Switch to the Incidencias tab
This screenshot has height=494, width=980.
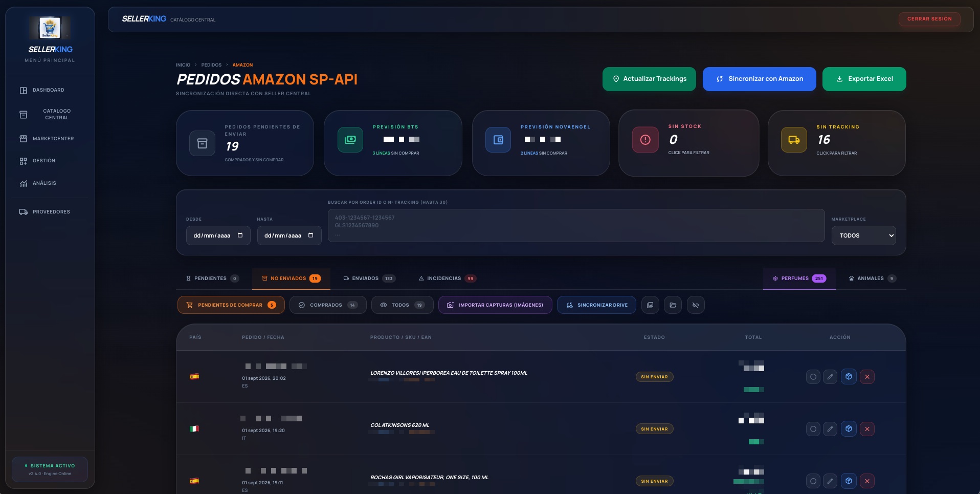click(447, 278)
